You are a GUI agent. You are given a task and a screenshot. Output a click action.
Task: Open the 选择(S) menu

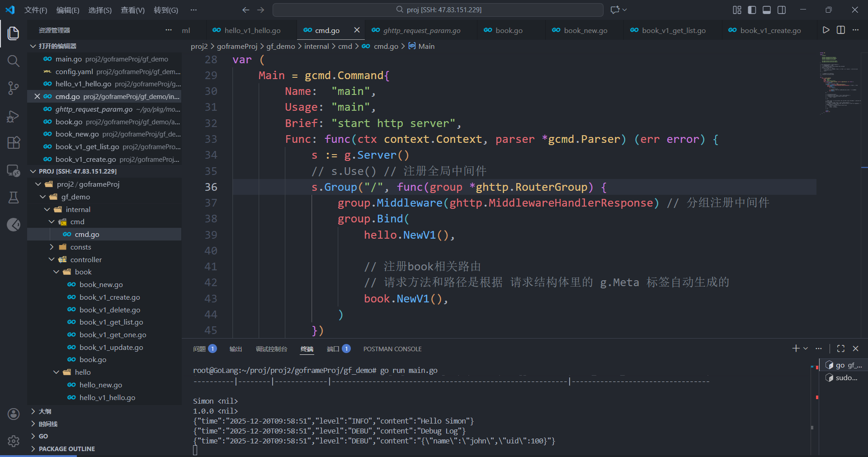click(100, 10)
